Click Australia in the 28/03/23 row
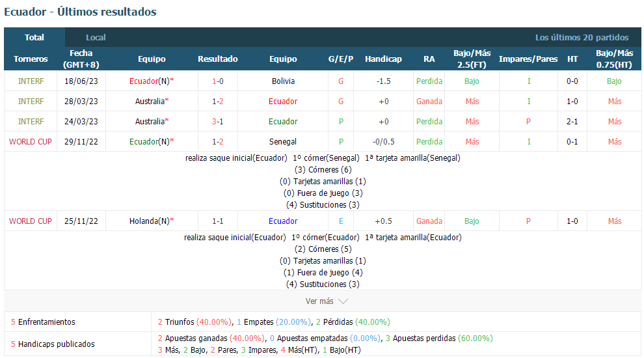Viewport: 644px width, 358px height. coord(152,101)
